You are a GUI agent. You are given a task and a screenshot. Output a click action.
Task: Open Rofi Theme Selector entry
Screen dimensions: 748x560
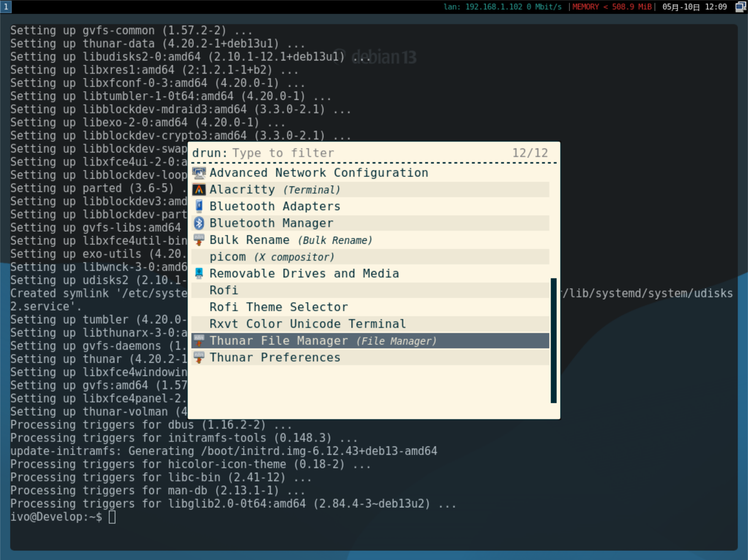370,307
